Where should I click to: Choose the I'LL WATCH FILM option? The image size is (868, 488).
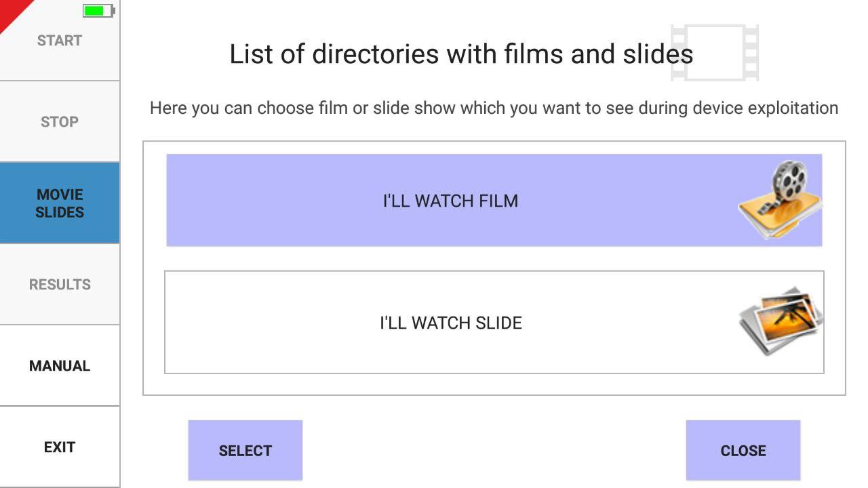point(450,201)
